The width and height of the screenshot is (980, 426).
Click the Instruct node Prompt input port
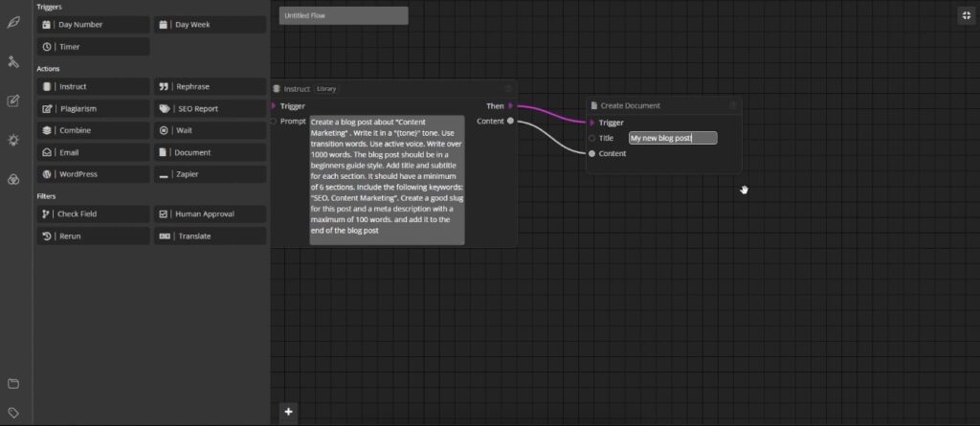click(273, 122)
